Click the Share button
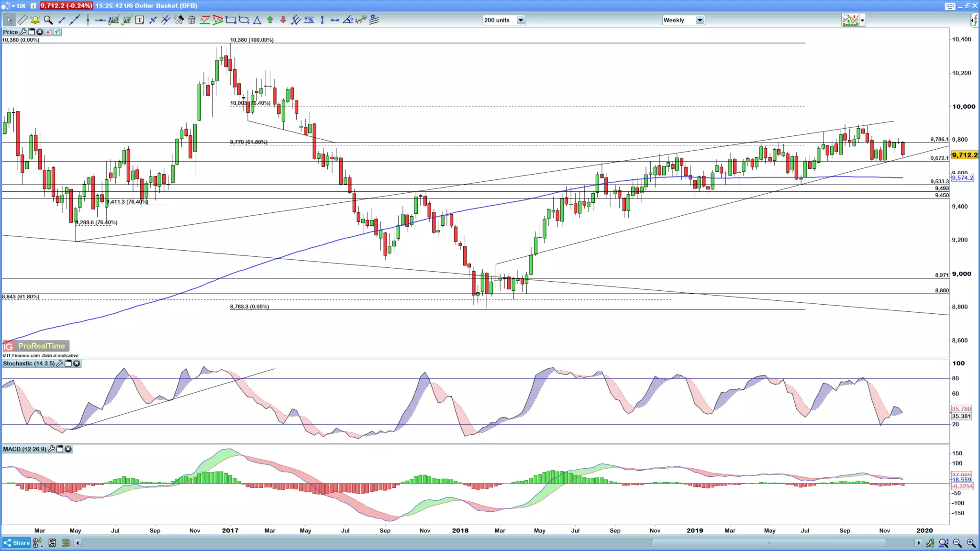980x551 pixels. [x=17, y=543]
